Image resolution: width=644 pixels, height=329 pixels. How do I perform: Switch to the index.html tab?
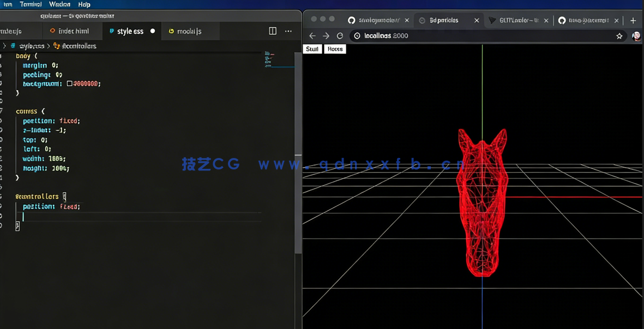[x=73, y=31]
